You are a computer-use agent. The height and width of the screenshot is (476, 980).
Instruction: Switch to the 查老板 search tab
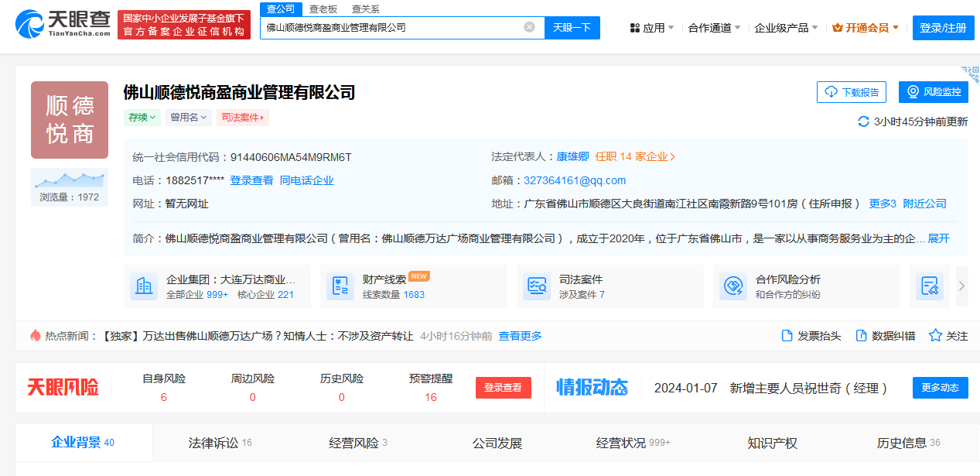(323, 9)
